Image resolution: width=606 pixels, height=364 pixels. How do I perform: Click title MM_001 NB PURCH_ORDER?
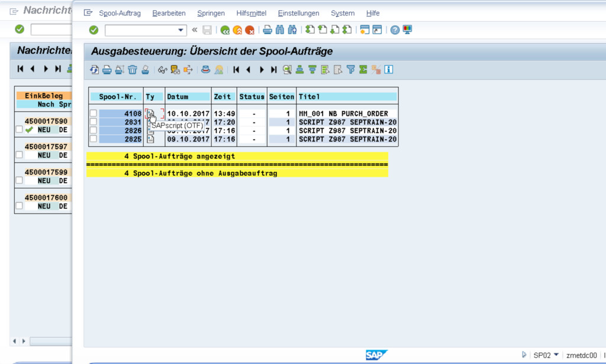coord(343,114)
